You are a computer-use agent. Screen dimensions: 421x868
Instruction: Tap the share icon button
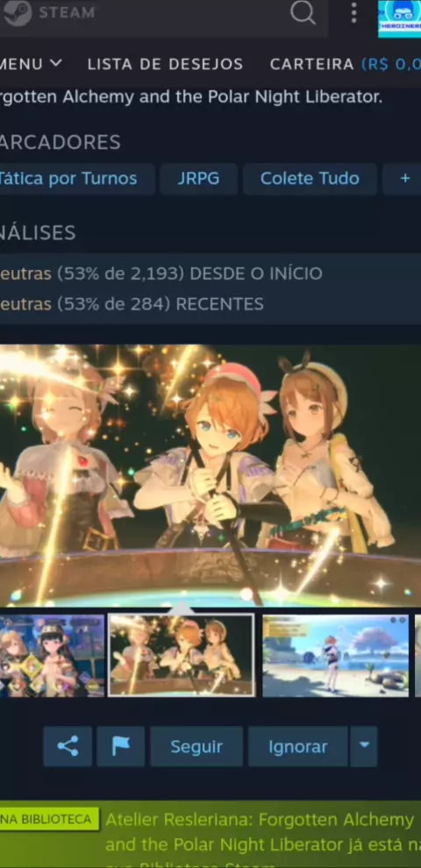coord(68,746)
